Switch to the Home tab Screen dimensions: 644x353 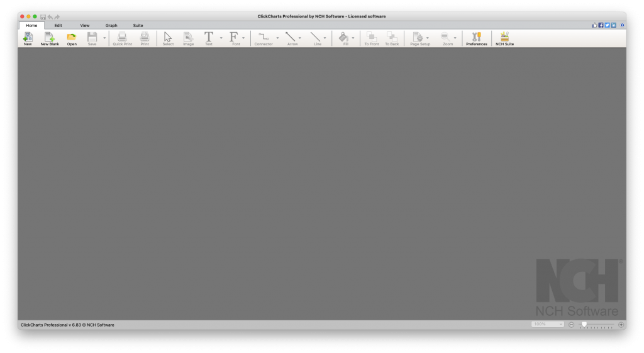31,25
